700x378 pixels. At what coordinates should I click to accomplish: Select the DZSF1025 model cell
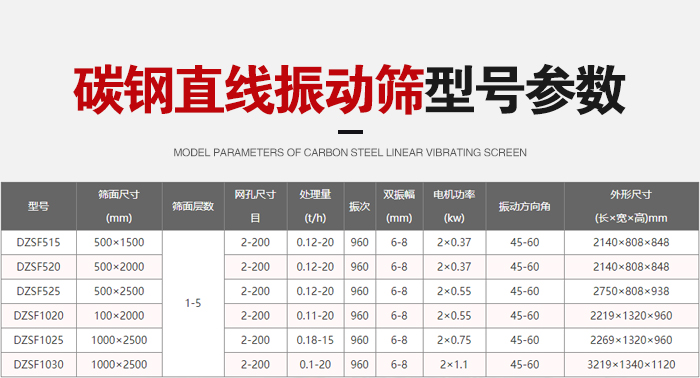pyautogui.click(x=38, y=340)
